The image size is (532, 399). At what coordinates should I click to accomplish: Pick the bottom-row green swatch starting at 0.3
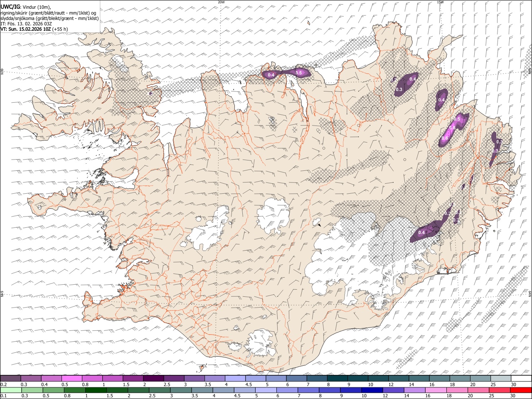pyautogui.click(x=32, y=390)
